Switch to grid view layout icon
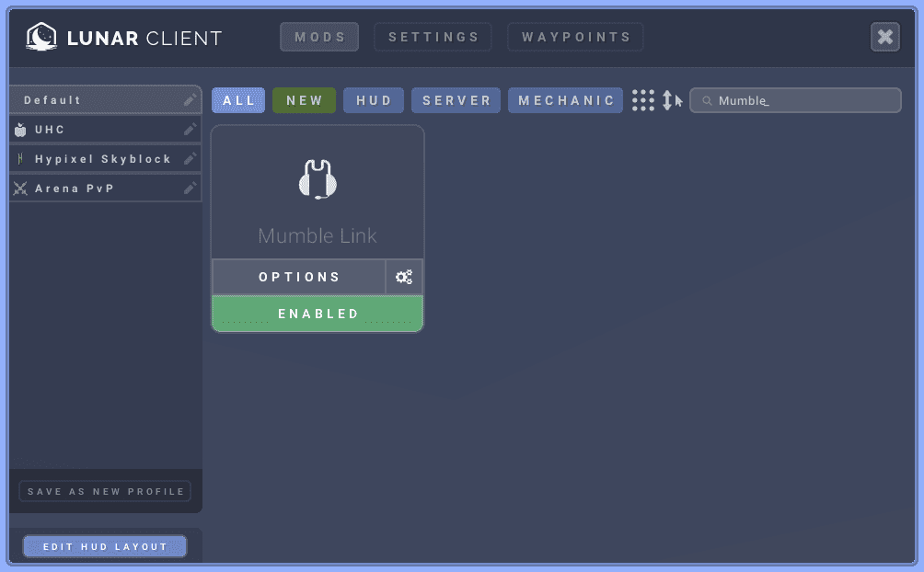The height and width of the screenshot is (572, 924). pyautogui.click(x=643, y=100)
